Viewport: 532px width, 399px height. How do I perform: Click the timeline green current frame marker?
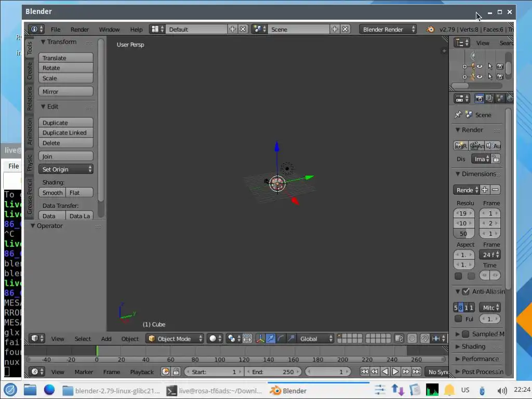coord(97,351)
